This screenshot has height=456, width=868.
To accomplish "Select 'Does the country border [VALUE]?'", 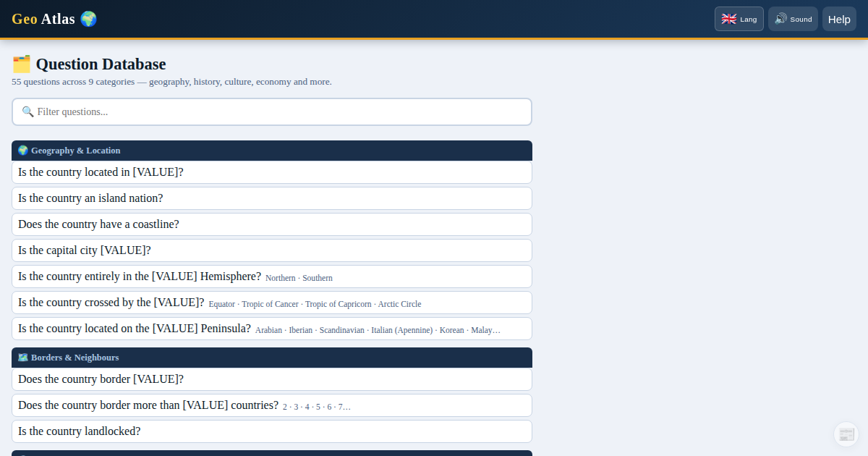I will [x=272, y=379].
